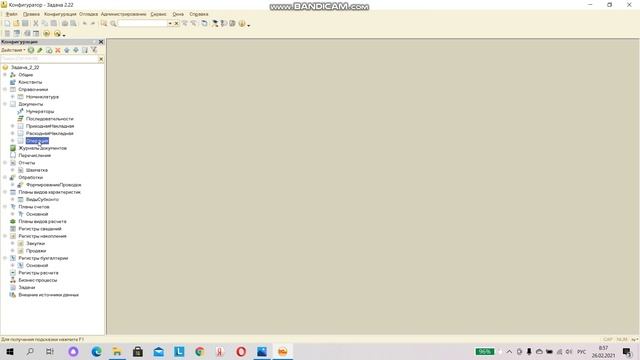Expand the Номенклатура node
The image size is (640, 360).
13,97
